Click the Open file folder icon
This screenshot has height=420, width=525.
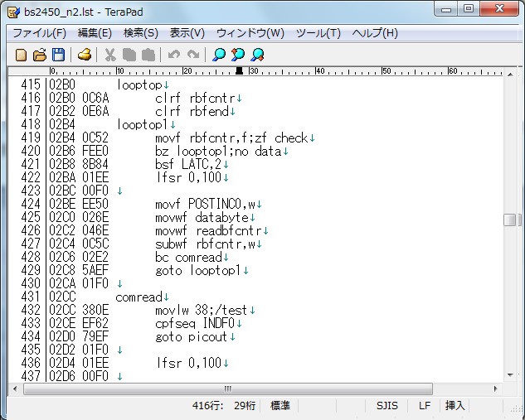tap(40, 56)
